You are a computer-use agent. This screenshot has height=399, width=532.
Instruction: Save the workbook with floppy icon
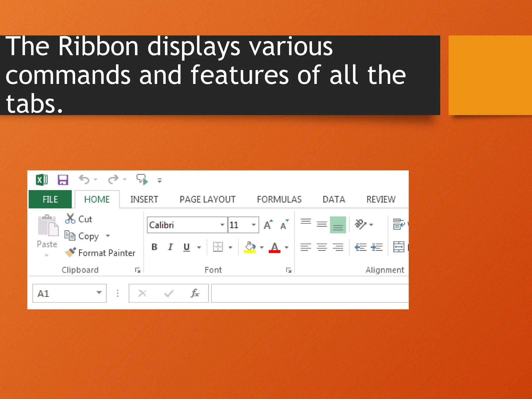[63, 179]
